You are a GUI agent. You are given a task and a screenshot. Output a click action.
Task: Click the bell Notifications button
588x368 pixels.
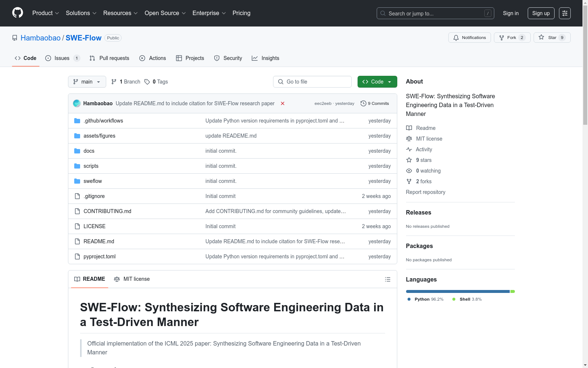[469, 38]
